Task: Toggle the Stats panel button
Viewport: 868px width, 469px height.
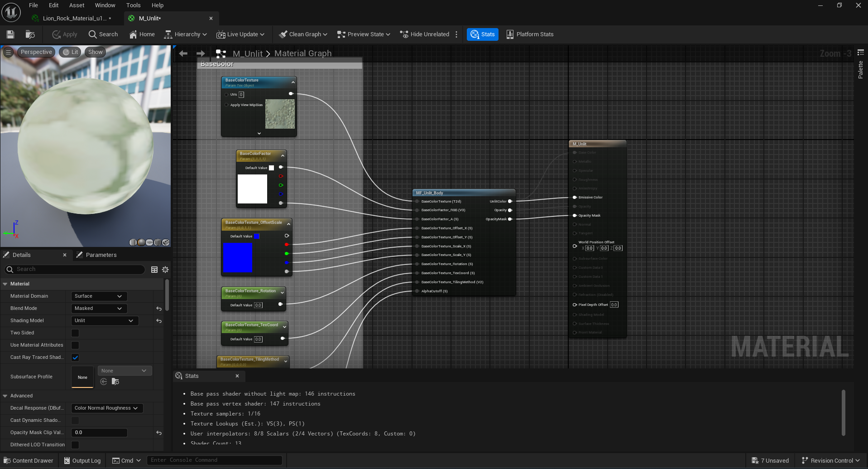Action: tap(482, 34)
